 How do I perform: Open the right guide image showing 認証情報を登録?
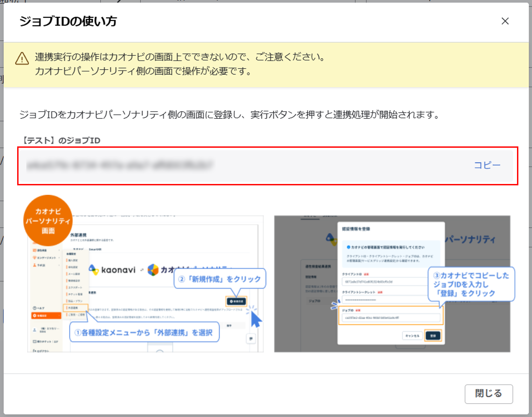click(392, 283)
